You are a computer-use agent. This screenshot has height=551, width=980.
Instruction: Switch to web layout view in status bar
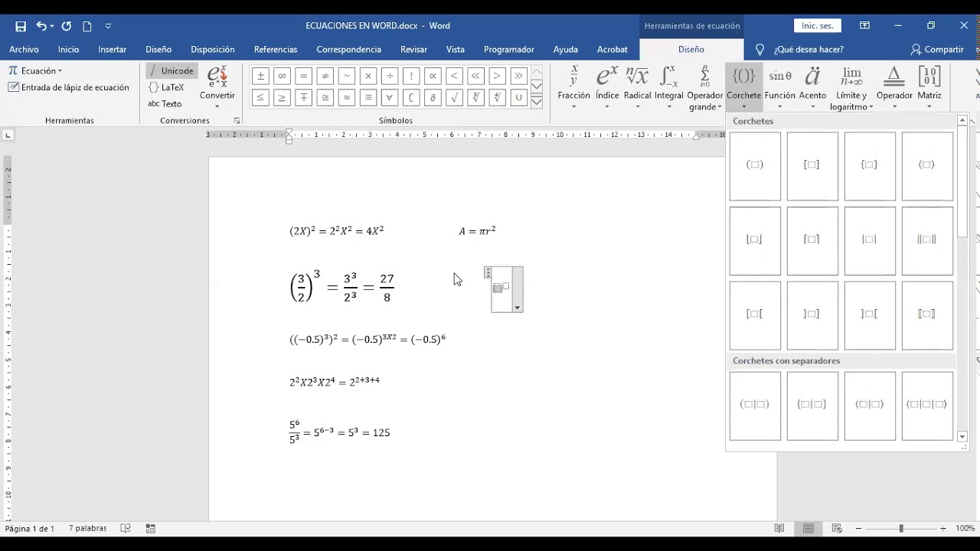tap(837, 528)
